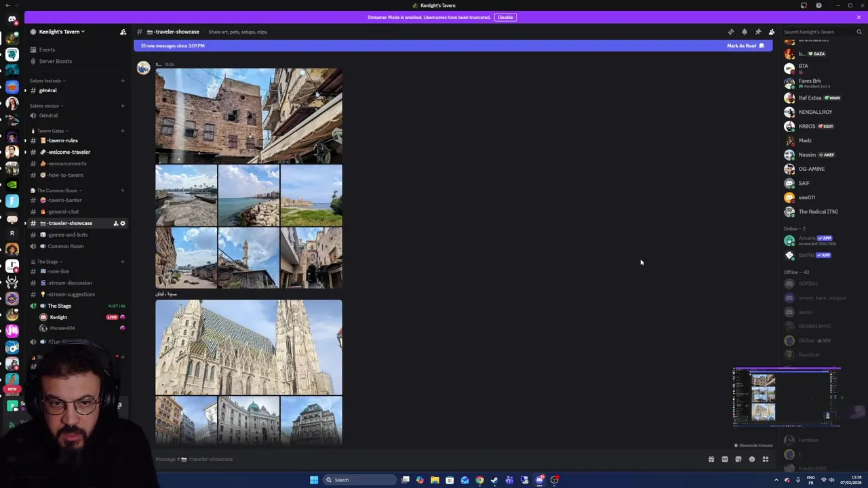Add channel with plus next to Salons vocaux
868x488 pixels.
point(123,106)
